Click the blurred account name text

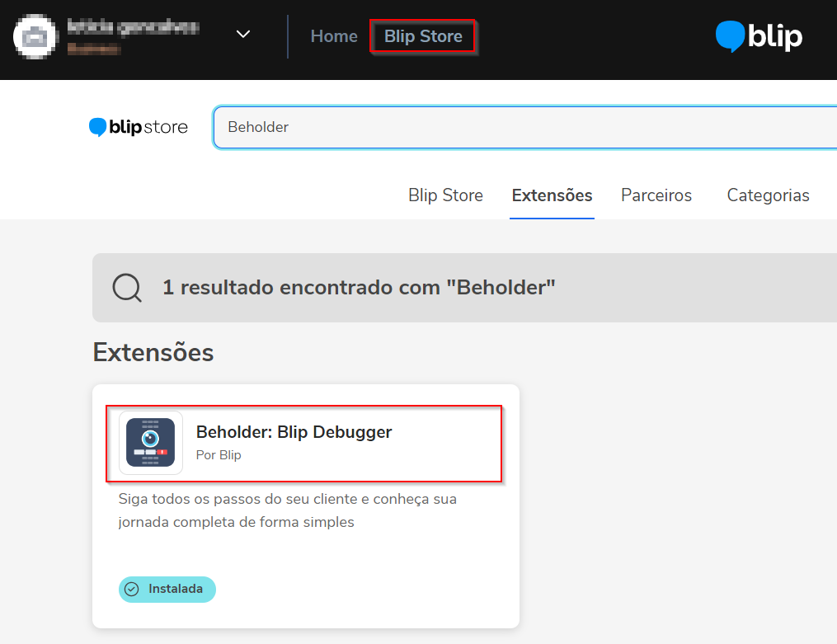click(134, 27)
